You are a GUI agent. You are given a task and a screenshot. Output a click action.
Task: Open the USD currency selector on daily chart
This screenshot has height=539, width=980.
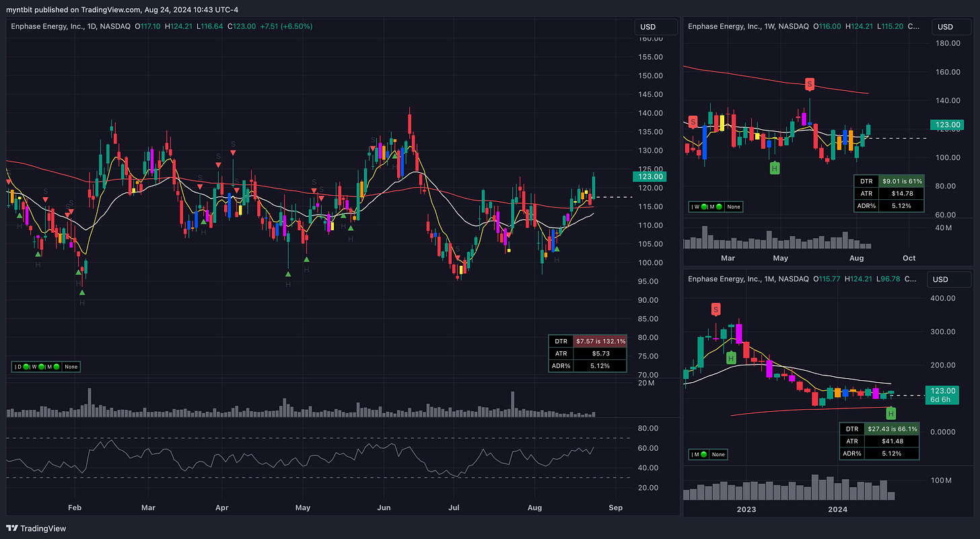pyautogui.click(x=656, y=28)
